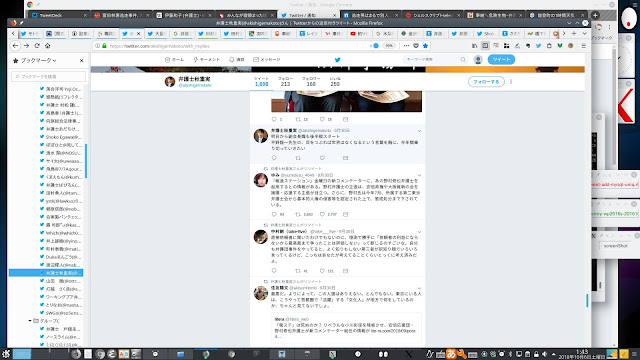Select the highlighted 弁護士秋重実 bookmark row
640x360 pixels.
pyautogui.click(x=46, y=273)
